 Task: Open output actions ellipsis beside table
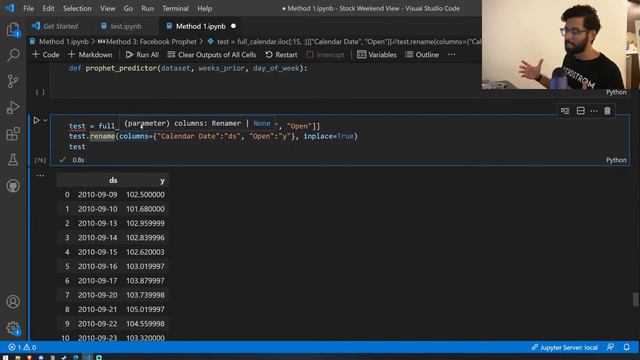[40, 175]
